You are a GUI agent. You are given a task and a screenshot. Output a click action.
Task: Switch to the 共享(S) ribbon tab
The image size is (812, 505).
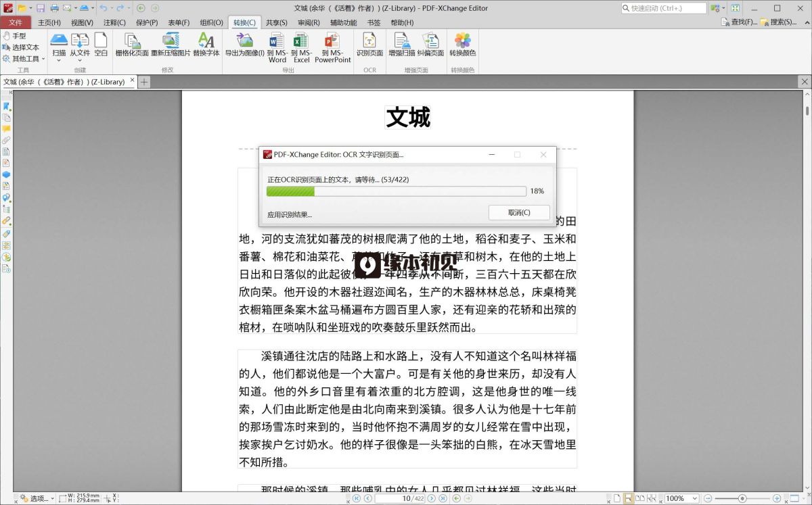click(277, 22)
